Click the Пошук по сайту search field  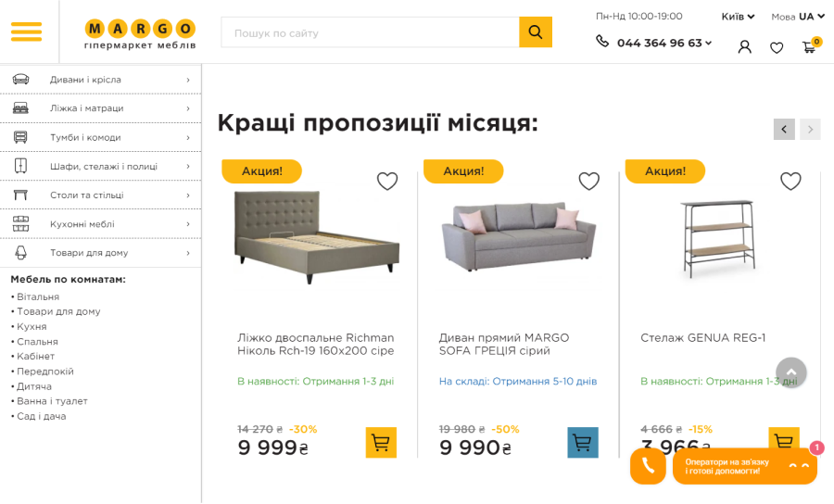[x=370, y=32]
